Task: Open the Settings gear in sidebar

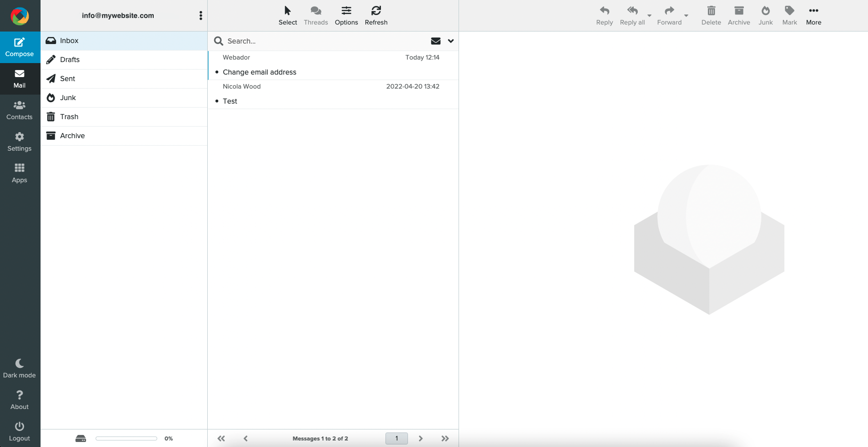Action: pos(20,142)
